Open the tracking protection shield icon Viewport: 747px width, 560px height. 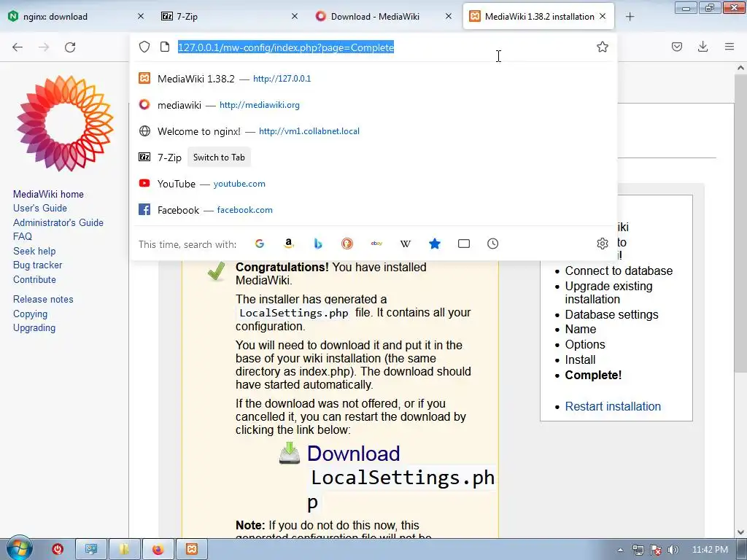pyautogui.click(x=144, y=47)
